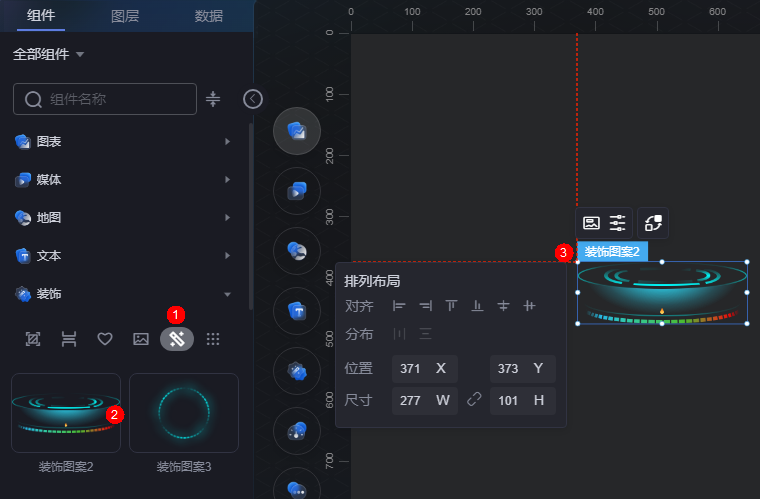Align left in 排列布局 panel
The width and height of the screenshot is (760, 499).
pyautogui.click(x=399, y=306)
